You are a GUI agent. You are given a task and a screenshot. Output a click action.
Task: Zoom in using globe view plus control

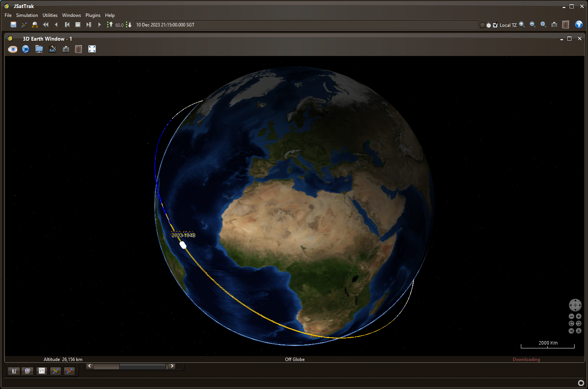click(578, 316)
